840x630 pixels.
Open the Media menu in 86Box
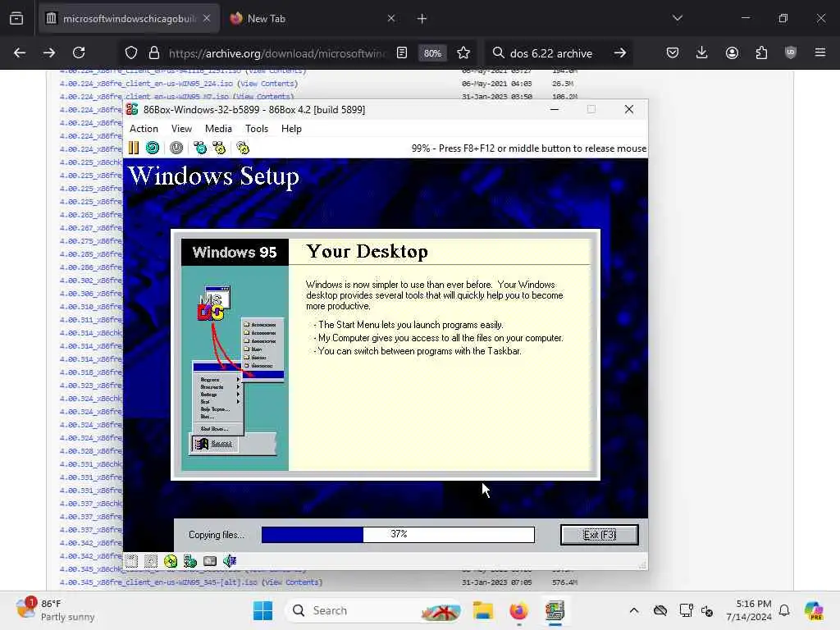coord(218,129)
